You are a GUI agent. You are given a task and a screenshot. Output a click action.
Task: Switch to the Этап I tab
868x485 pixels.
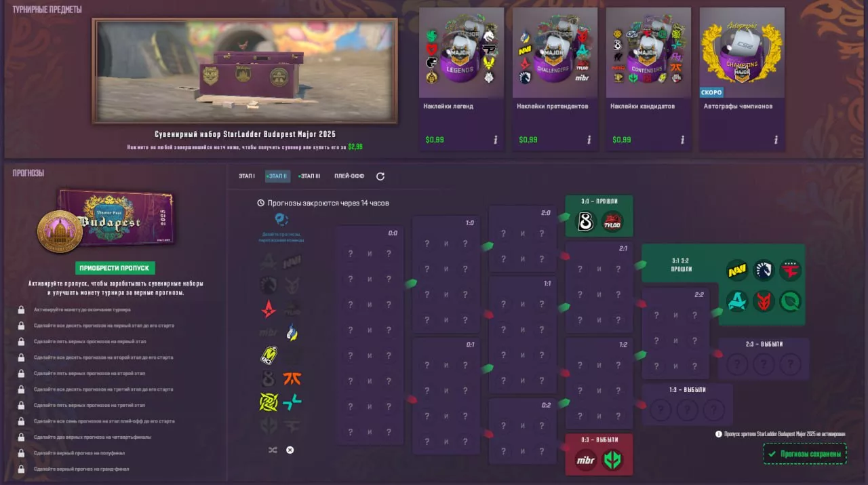point(247,176)
